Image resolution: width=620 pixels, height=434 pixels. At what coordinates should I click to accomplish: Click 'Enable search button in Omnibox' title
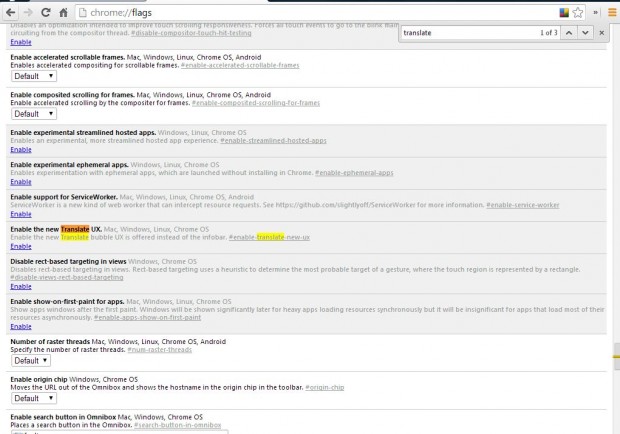(x=63, y=417)
